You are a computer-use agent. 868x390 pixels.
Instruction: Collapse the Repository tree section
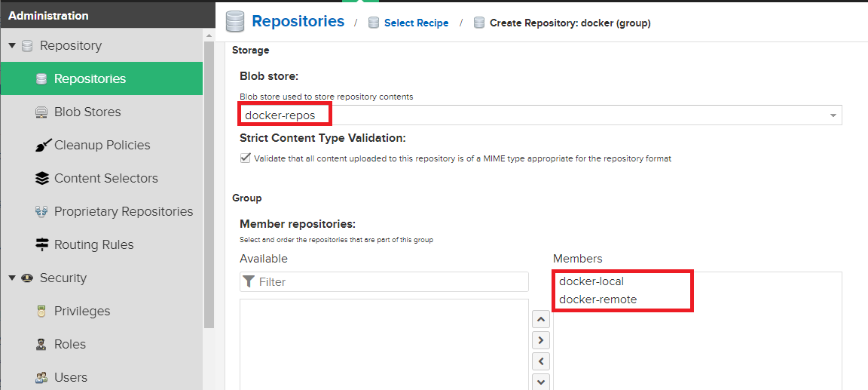point(12,45)
